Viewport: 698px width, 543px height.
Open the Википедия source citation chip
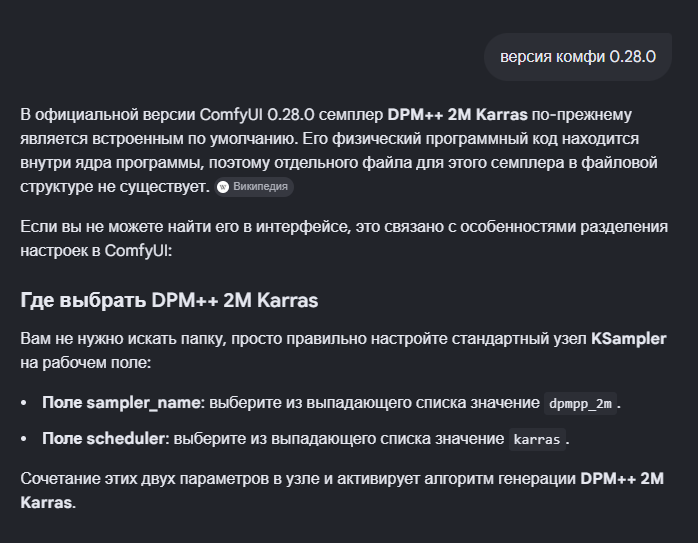click(254, 187)
